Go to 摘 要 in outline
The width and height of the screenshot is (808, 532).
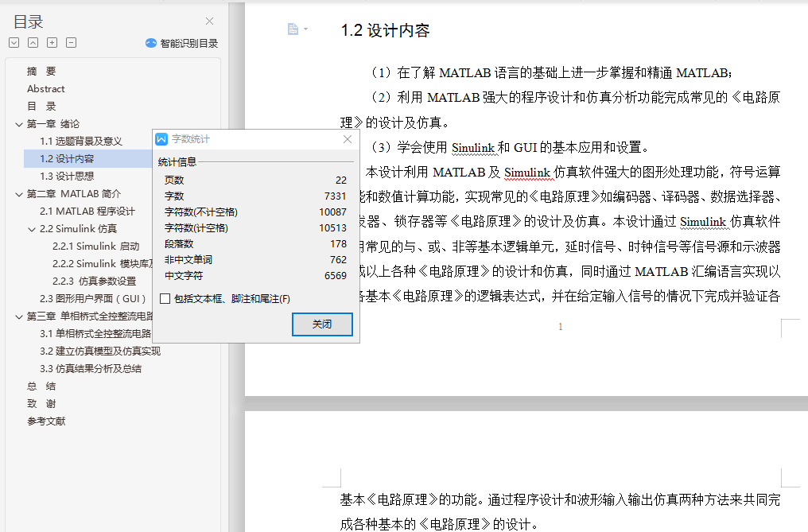pos(41,71)
